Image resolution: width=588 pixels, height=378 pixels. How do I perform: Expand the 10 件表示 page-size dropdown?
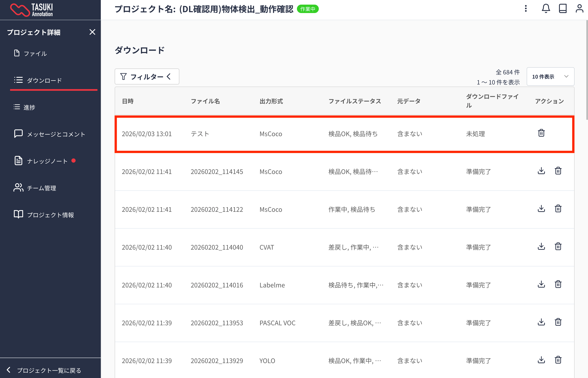[x=550, y=76]
